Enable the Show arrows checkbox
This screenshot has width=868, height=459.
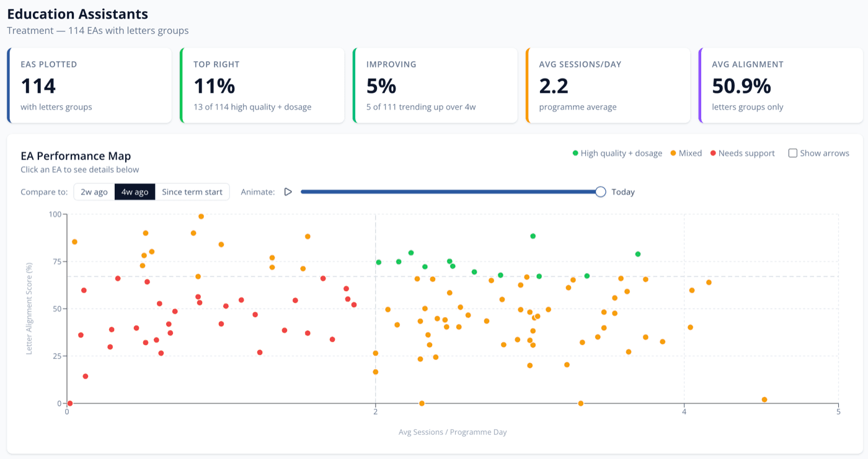click(x=792, y=153)
